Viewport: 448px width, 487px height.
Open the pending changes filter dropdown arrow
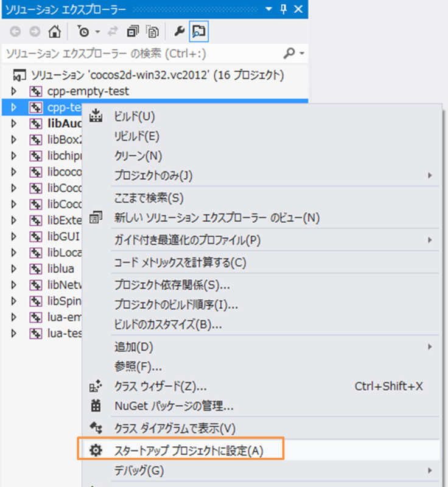point(97,32)
